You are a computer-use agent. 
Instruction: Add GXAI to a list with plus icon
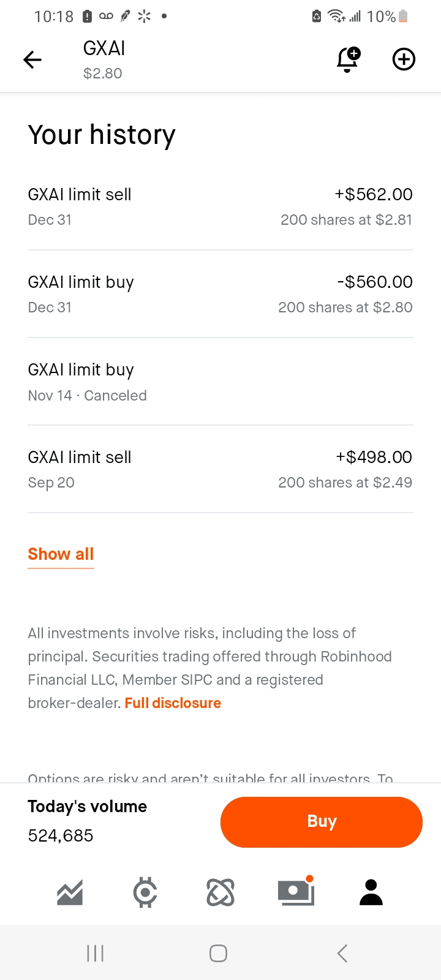tap(404, 59)
